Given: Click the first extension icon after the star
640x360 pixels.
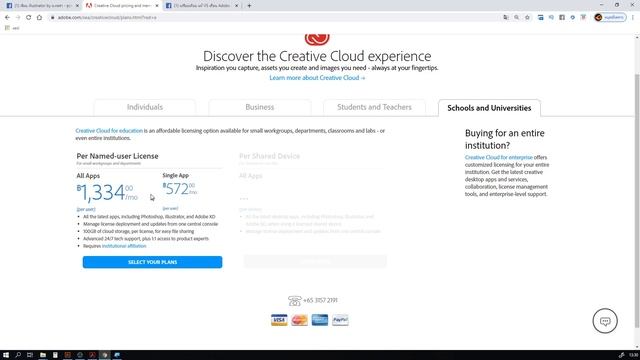Looking at the screenshot, I should [540, 18].
